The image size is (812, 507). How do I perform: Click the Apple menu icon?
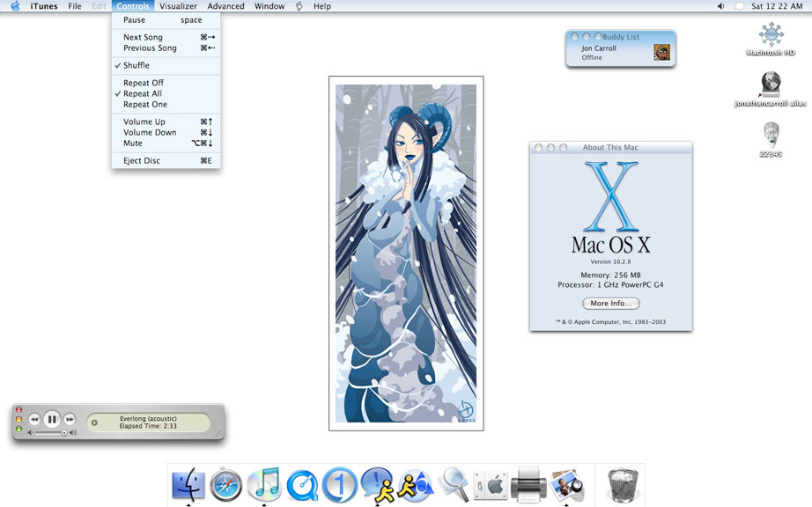tap(15, 6)
